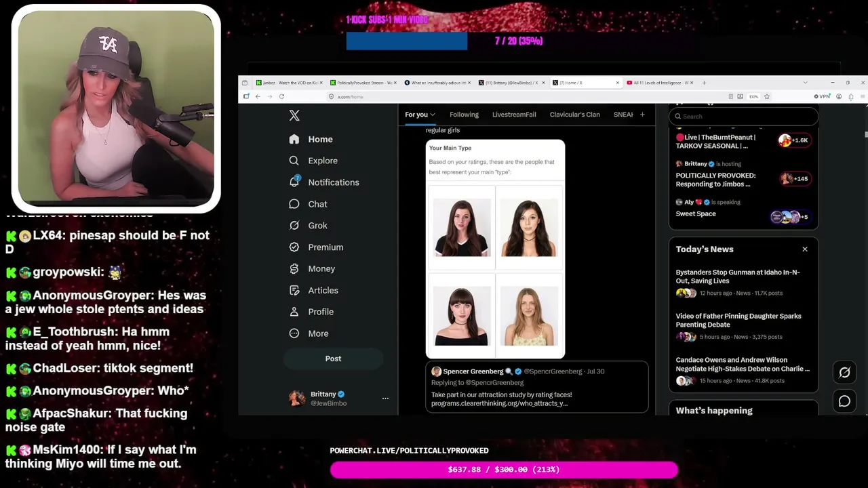The image size is (868, 488).
Task: Open the Notifications link label
Action: point(334,182)
